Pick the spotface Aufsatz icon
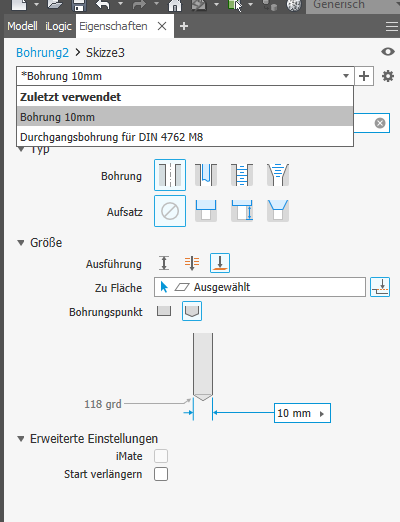 tap(242, 211)
